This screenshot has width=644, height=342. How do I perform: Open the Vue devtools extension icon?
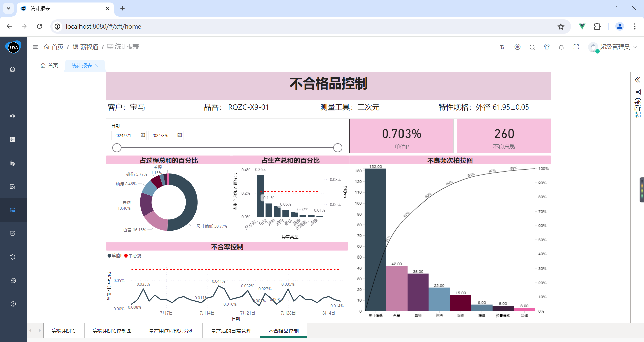[x=582, y=26]
